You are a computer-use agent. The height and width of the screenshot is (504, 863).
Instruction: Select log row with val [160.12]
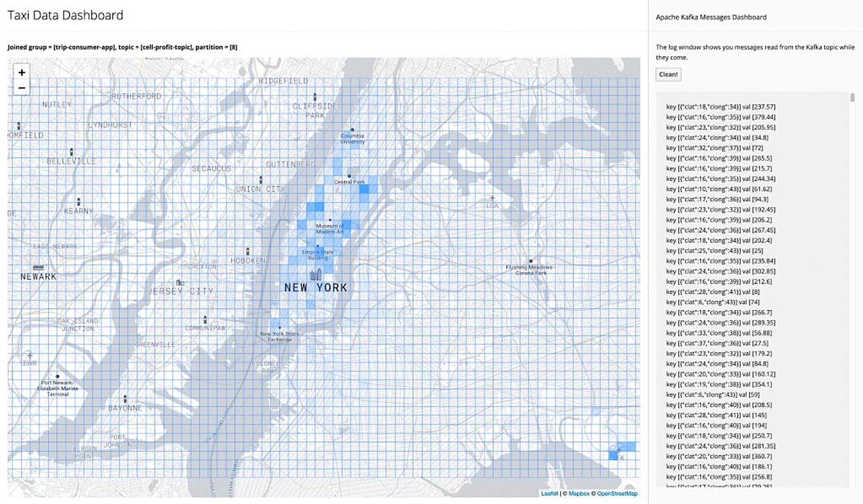point(720,374)
